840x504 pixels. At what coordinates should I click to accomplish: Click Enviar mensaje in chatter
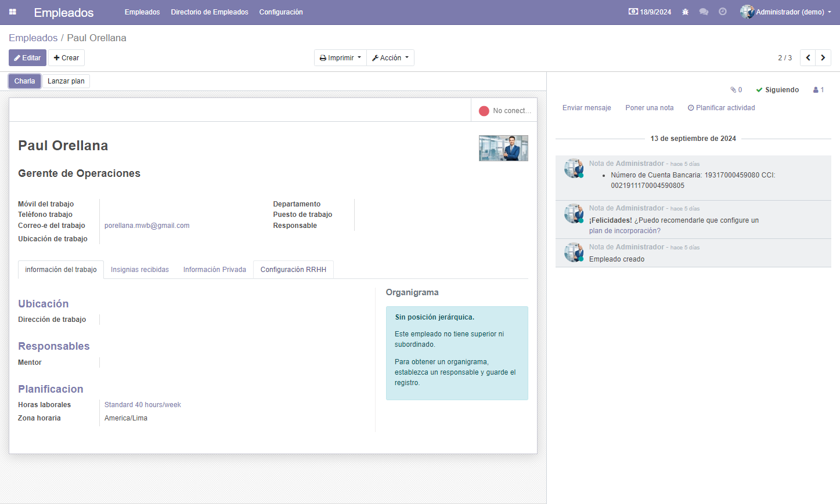tap(587, 108)
